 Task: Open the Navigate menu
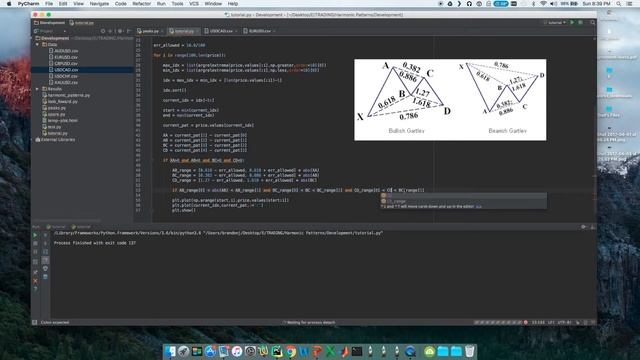coord(99,4)
